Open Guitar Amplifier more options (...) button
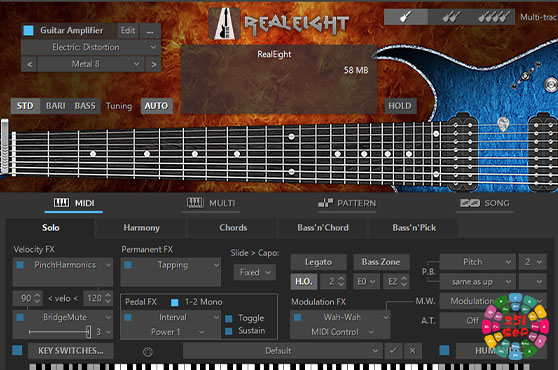558x370 pixels. (x=150, y=31)
